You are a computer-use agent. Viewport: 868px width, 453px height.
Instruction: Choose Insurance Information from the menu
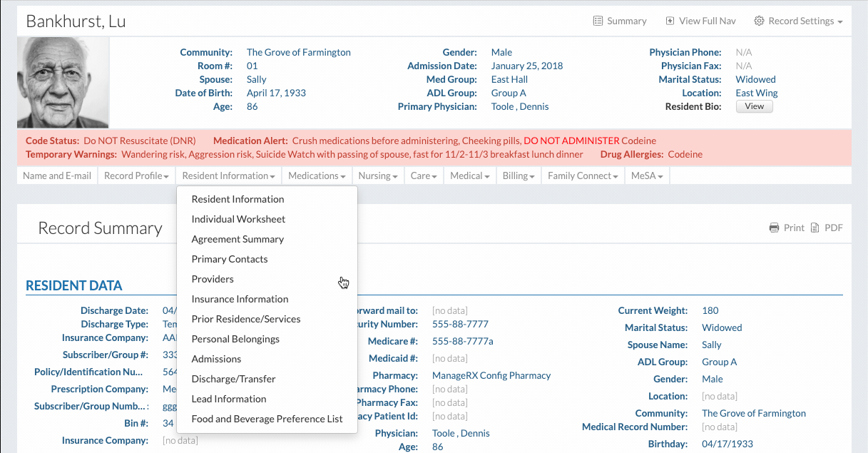click(x=240, y=299)
